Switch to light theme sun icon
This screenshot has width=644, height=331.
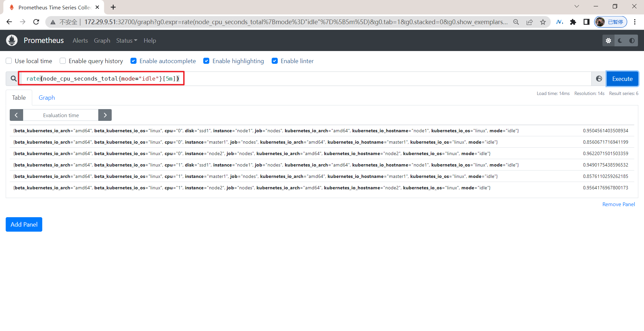tap(608, 41)
